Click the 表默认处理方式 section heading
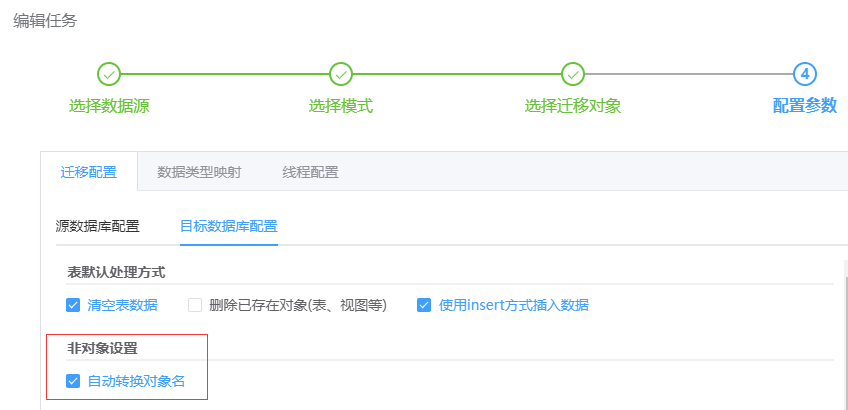Viewport: 848px width, 410px height. (116, 272)
